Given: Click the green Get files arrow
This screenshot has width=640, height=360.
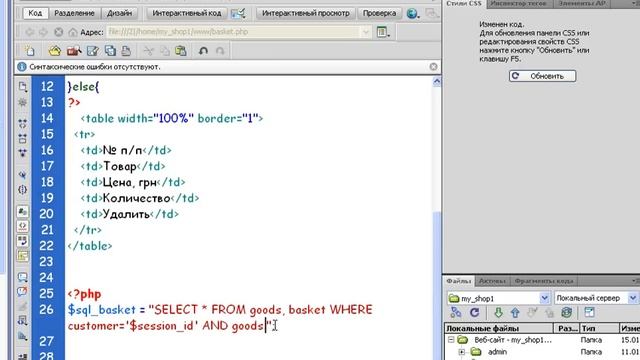Looking at the screenshot, I should coord(498,313).
